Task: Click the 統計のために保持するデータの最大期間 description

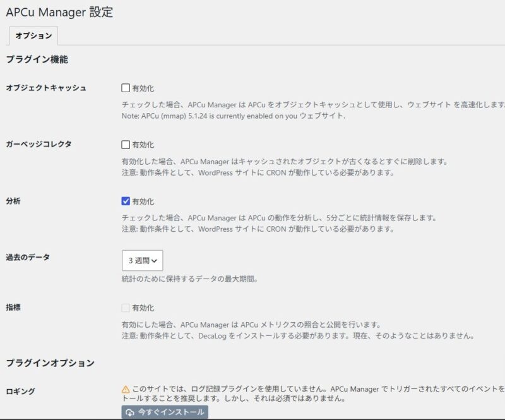Action: pyautogui.click(x=190, y=279)
